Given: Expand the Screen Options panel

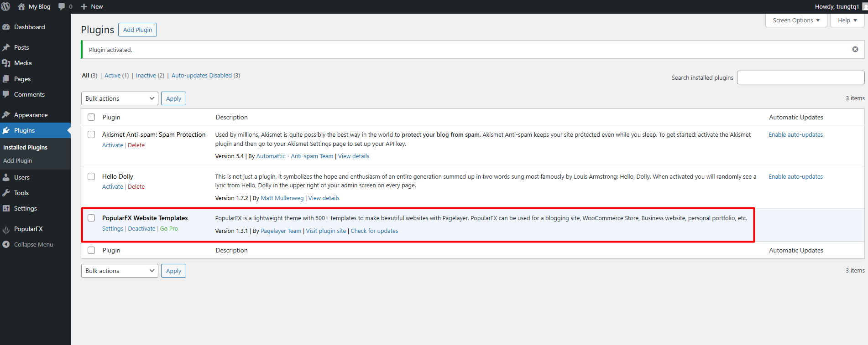Looking at the screenshot, I should [796, 21].
